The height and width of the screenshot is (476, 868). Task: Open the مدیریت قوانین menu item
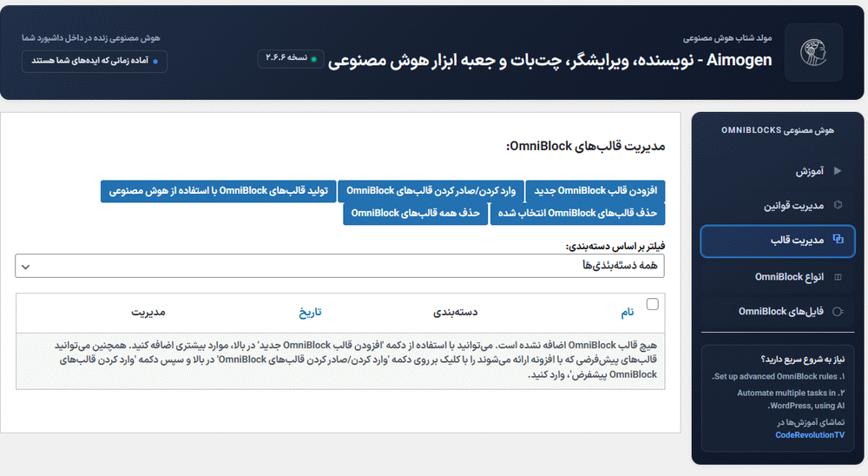[778, 205]
